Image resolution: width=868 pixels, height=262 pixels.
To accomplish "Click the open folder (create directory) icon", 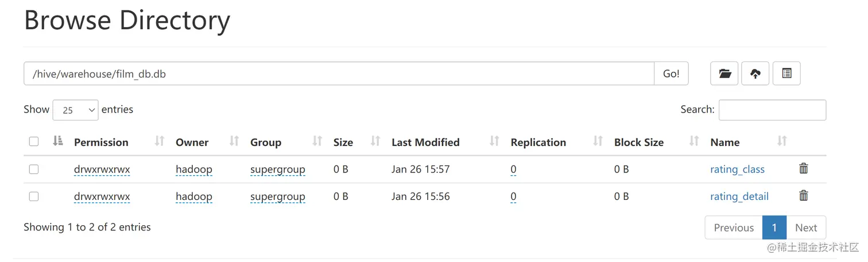I will [x=724, y=74].
